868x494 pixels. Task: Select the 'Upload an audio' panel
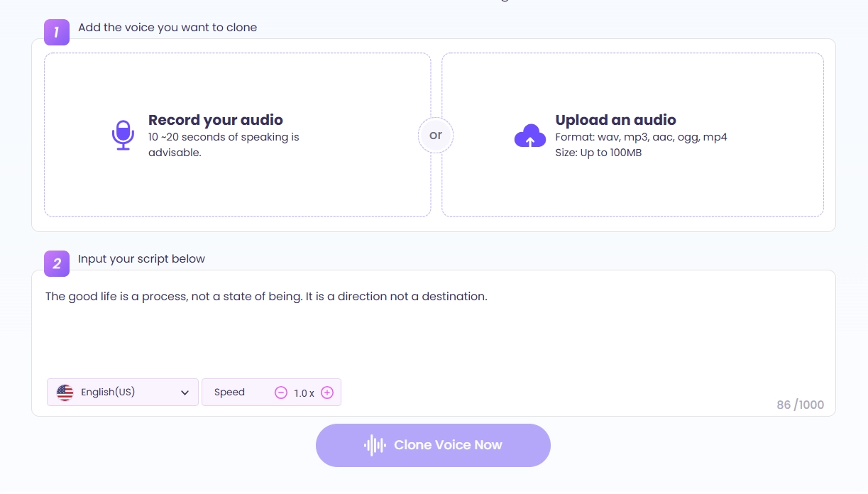pos(632,134)
